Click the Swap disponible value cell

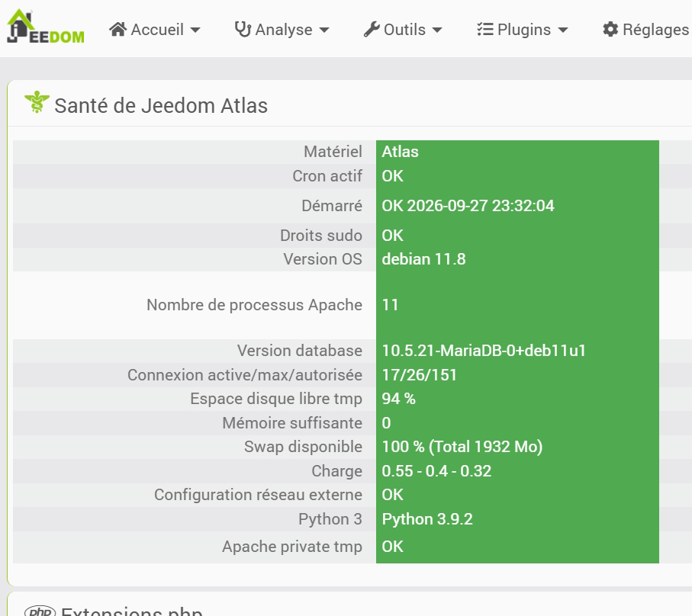point(517,447)
